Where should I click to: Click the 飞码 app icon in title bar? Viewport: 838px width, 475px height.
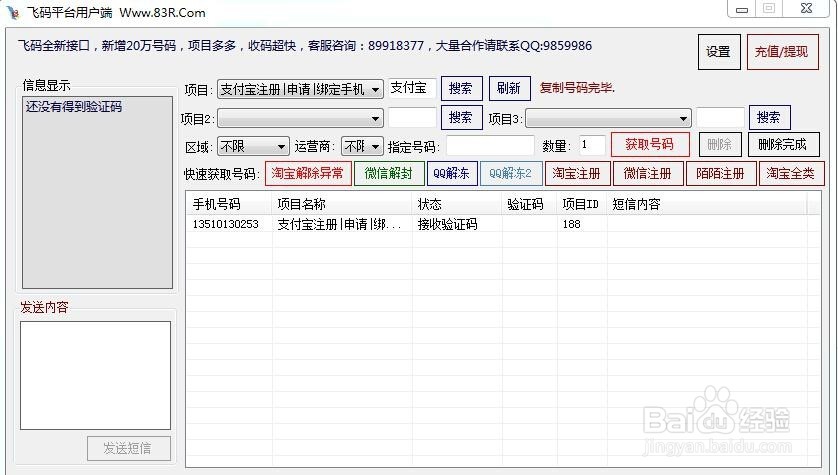[13, 12]
